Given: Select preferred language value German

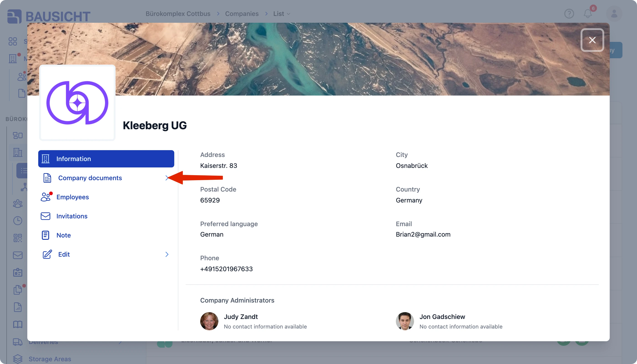Looking at the screenshot, I should 212,235.
